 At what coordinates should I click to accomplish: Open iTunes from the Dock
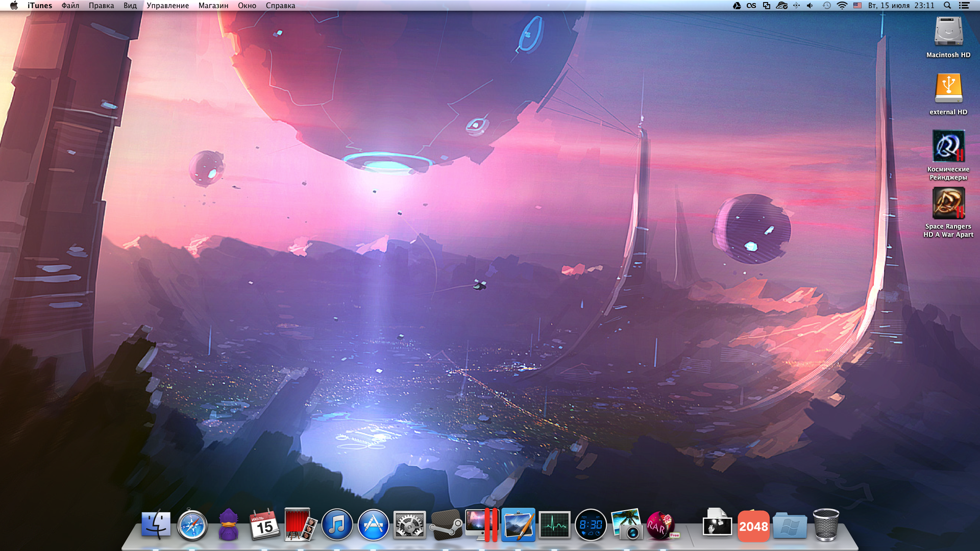[x=337, y=525]
